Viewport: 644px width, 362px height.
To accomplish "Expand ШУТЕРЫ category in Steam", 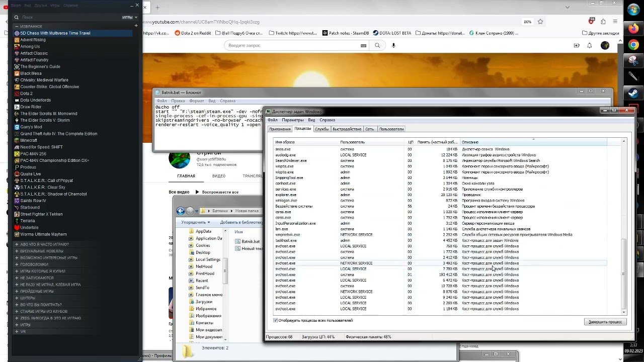I will point(17,298).
